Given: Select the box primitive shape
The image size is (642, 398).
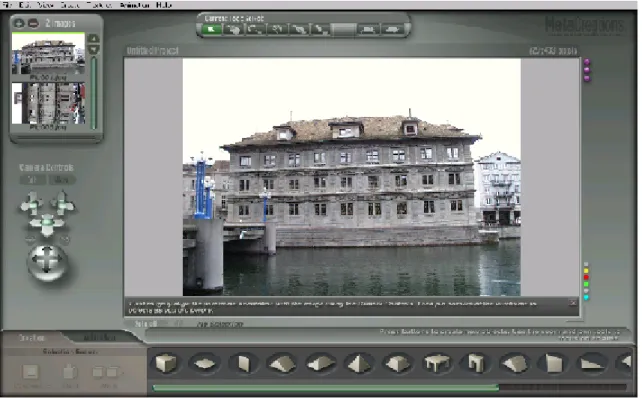Looking at the screenshot, I should [x=166, y=363].
